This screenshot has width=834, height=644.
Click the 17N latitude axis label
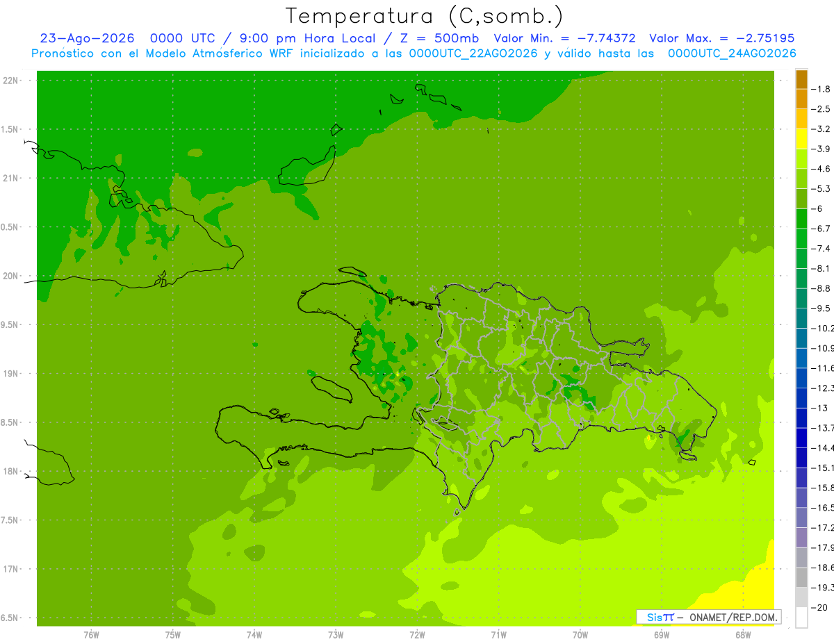[10, 569]
